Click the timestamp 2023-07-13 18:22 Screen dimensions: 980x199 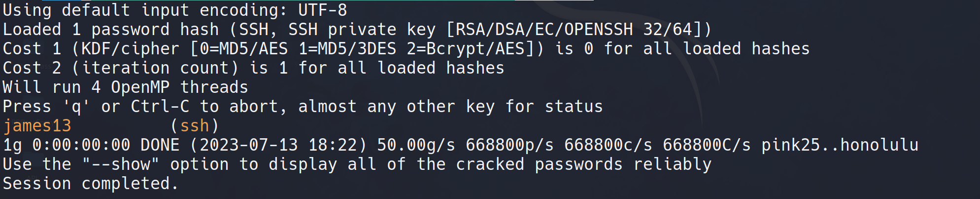(278, 145)
